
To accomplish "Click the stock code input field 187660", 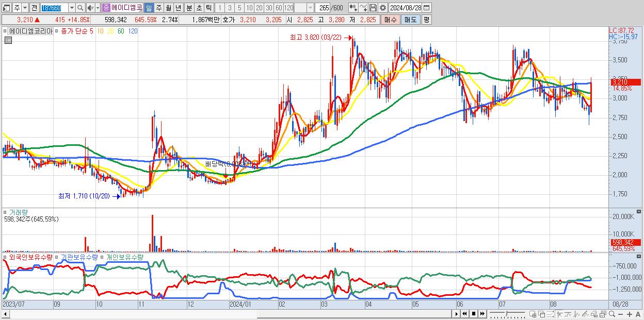I will coord(54,8).
